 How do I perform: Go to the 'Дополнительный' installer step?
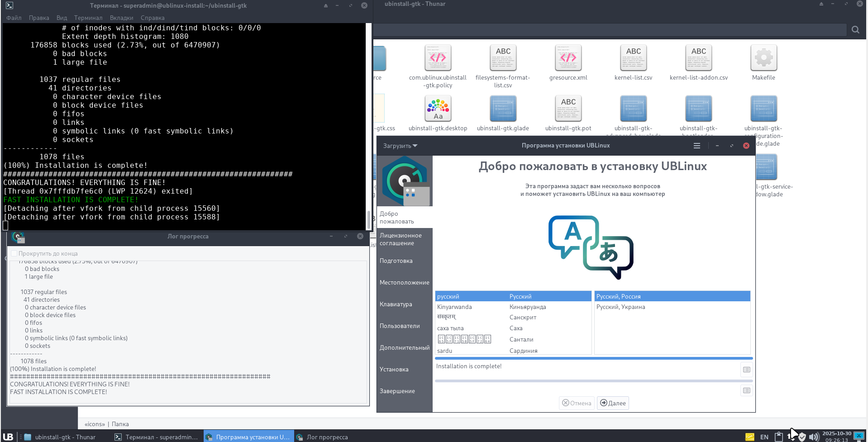(405, 348)
